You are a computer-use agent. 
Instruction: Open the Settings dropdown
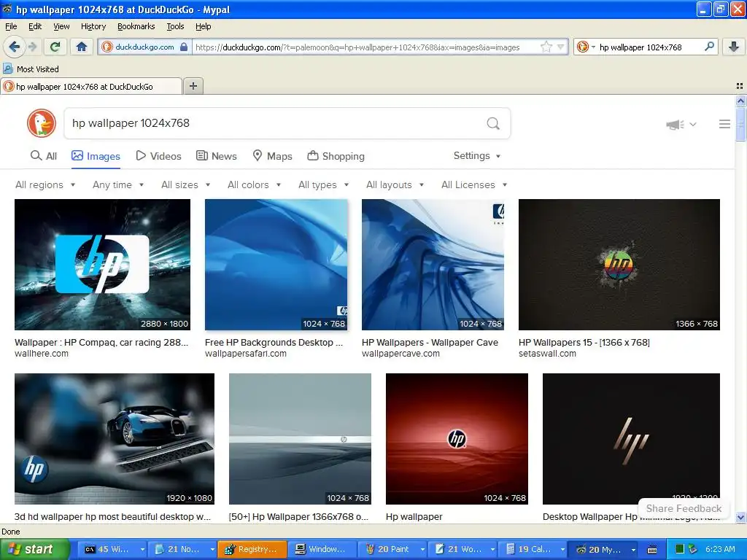tap(477, 156)
